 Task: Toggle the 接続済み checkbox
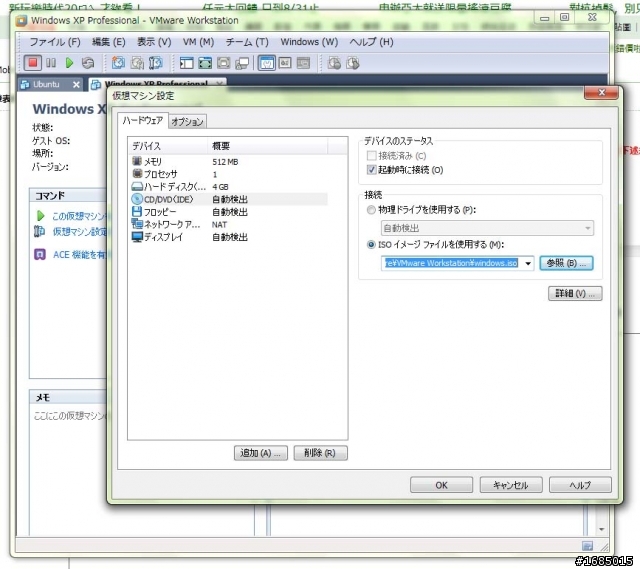coord(371,156)
